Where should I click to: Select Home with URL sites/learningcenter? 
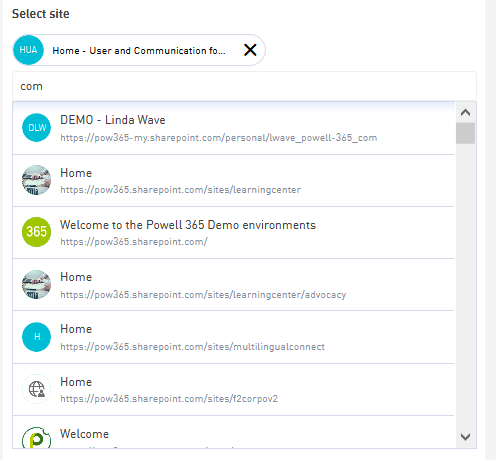click(233, 181)
